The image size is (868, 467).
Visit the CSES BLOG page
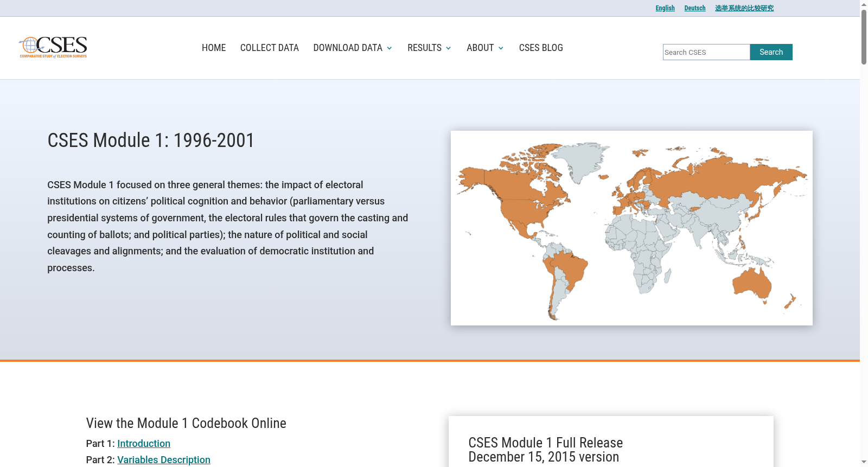(x=541, y=48)
